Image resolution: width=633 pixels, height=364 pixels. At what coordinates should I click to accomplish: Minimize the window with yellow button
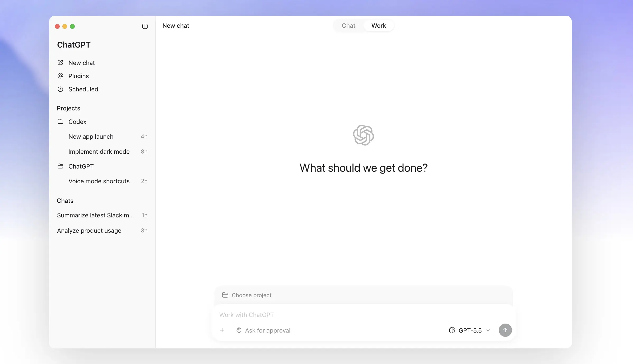pos(65,26)
